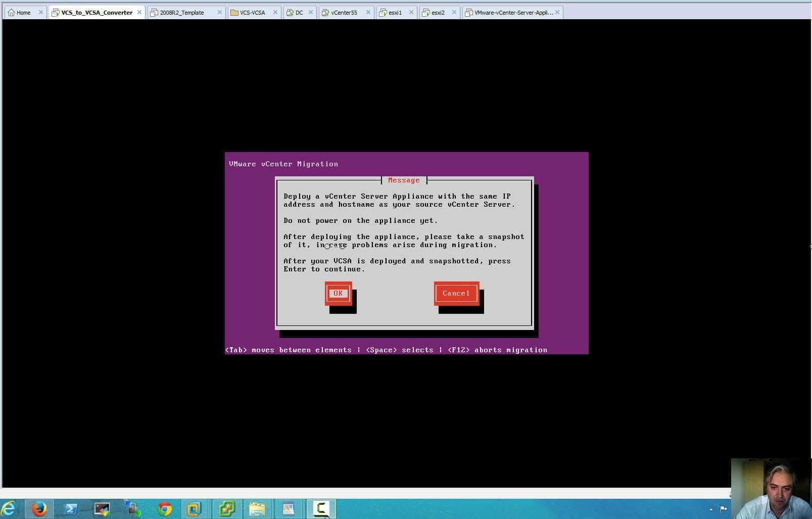Click the '<F12> aborts migration' hint text
This screenshot has height=519, width=812.
pyautogui.click(x=497, y=350)
